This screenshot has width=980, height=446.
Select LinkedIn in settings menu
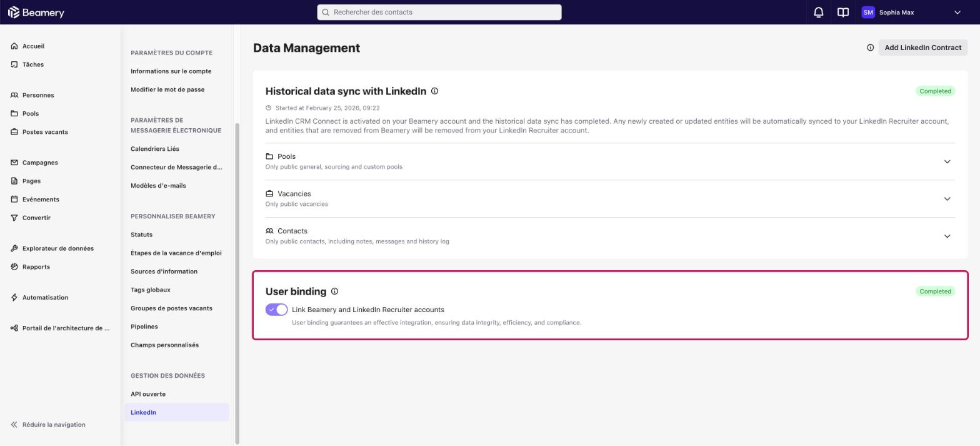pyautogui.click(x=176, y=412)
